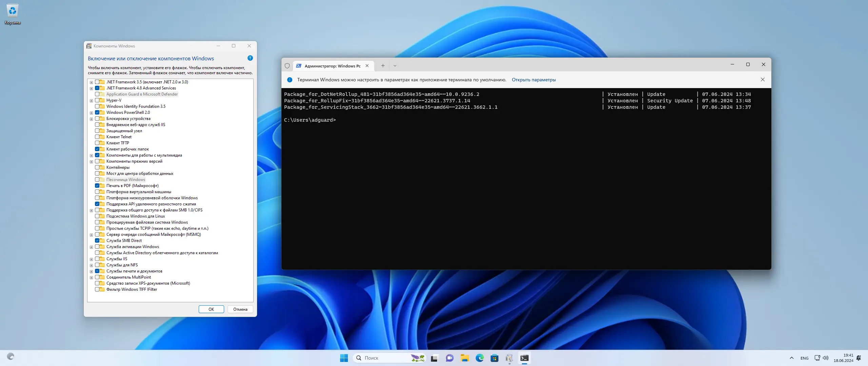
Task: Open Microsoft Store from the taskbar
Action: [x=494, y=358]
